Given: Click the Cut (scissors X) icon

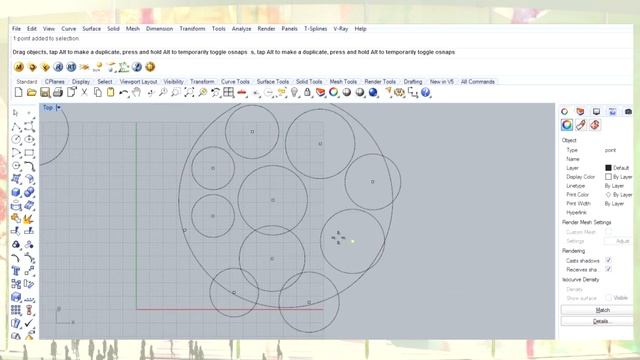Looking at the screenshot, I should click(x=84, y=93).
